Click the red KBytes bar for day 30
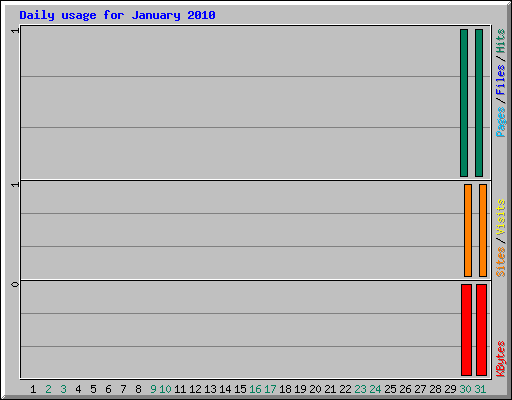Image resolution: width=512 pixels, height=400 pixels. (466, 330)
